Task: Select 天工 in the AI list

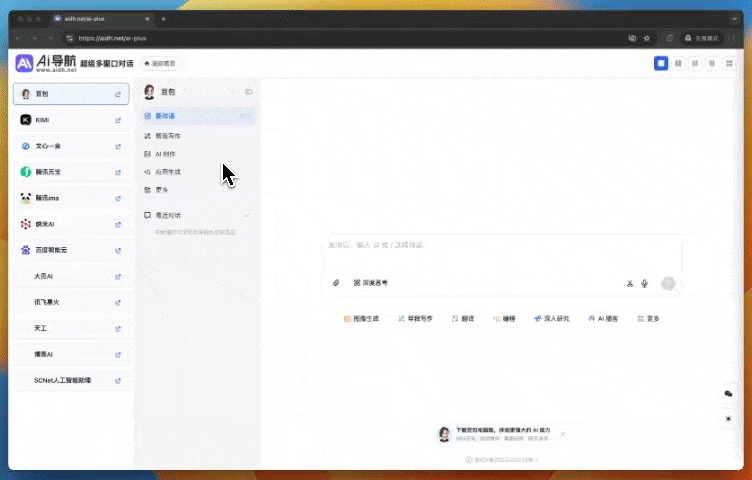Action: point(71,328)
